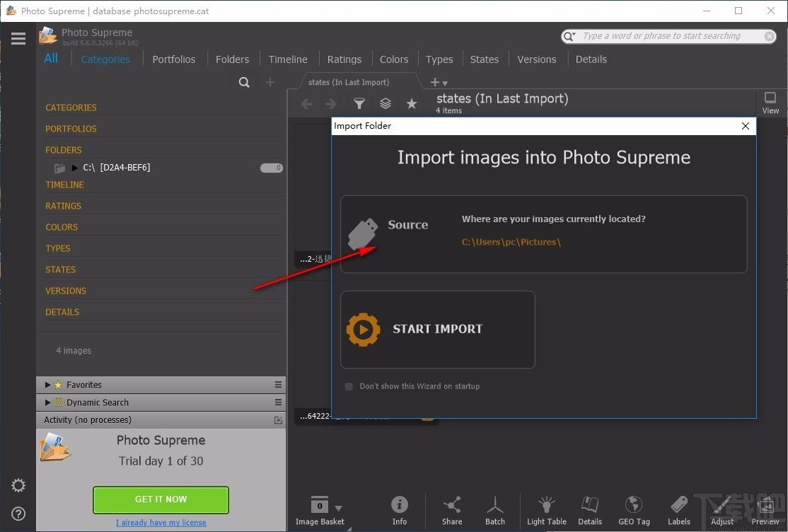
Task: Switch to the Timeline tab
Action: 288,59
